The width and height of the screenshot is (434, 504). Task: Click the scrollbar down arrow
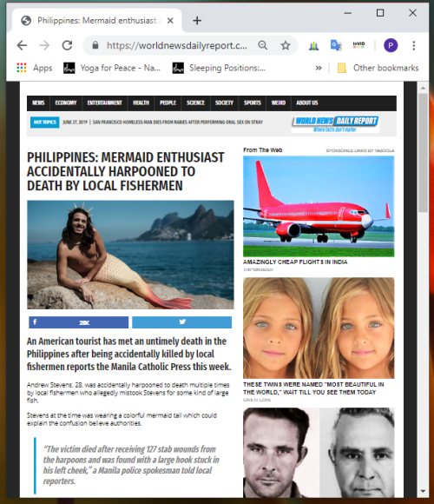pyautogui.click(x=423, y=491)
